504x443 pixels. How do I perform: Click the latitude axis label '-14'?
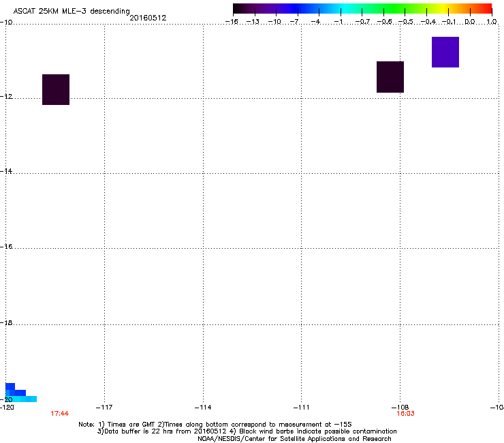coord(6,171)
